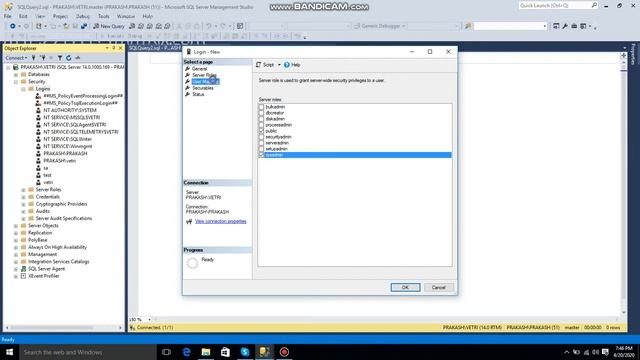Expand the Credentials folder

[x=23, y=197]
